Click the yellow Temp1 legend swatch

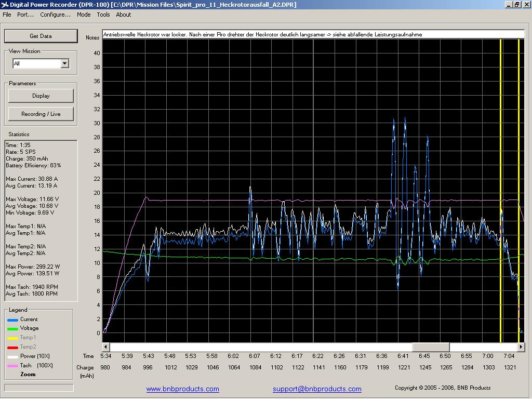point(12,338)
